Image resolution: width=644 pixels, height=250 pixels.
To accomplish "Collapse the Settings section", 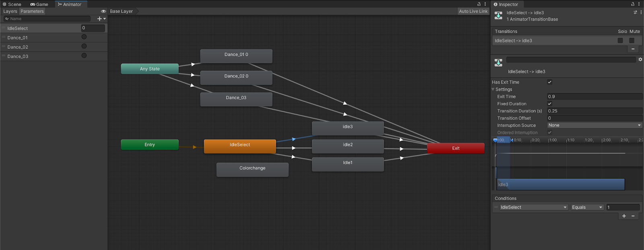I will pyautogui.click(x=493, y=90).
